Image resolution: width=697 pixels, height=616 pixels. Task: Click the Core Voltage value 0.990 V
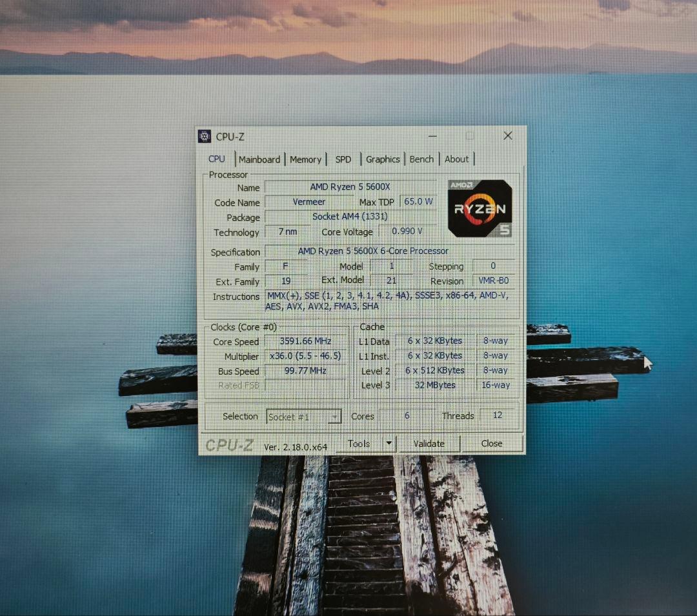407,231
